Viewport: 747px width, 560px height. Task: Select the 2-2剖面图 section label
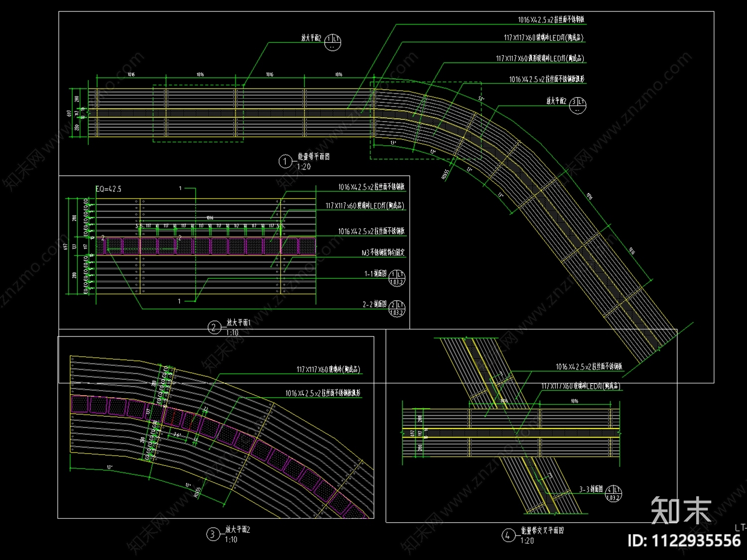click(374, 304)
